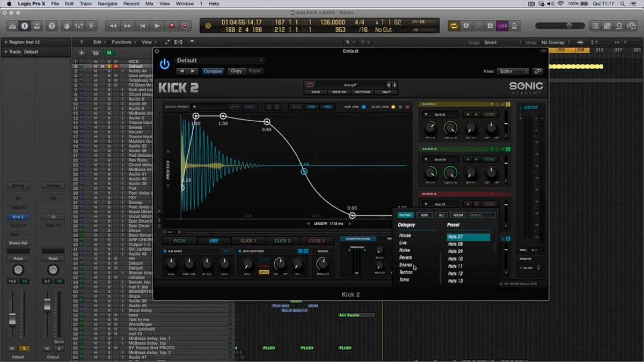The width and height of the screenshot is (644, 362).
Task: Click the Record button in transport
Action: pyautogui.click(x=171, y=25)
